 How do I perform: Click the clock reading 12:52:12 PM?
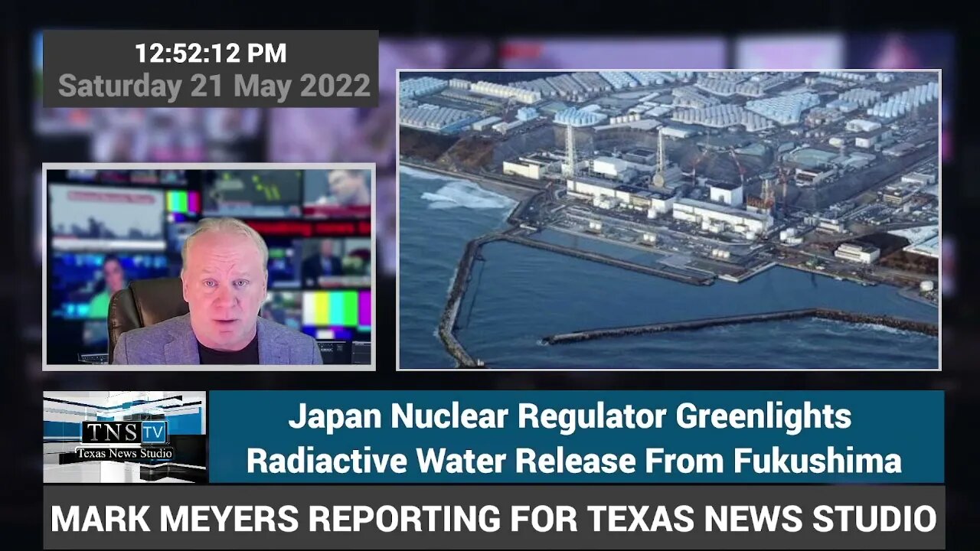[211, 53]
